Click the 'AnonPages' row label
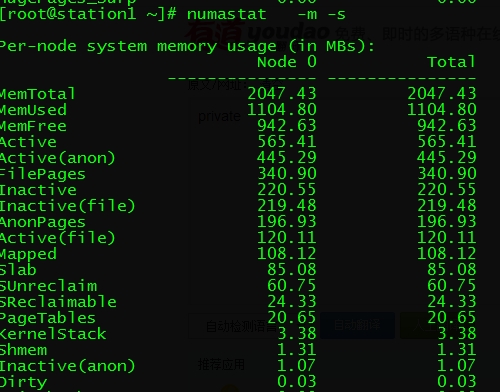This screenshot has width=500, height=392. click(43, 222)
